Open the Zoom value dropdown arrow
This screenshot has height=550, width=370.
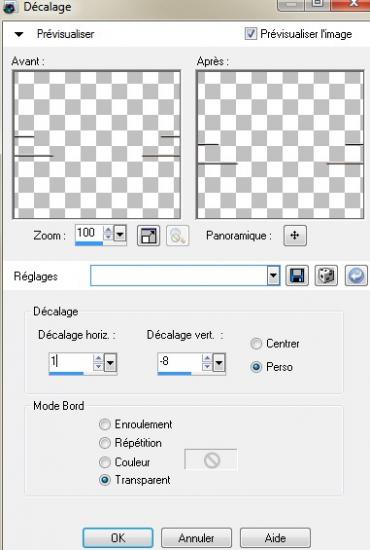point(120,233)
